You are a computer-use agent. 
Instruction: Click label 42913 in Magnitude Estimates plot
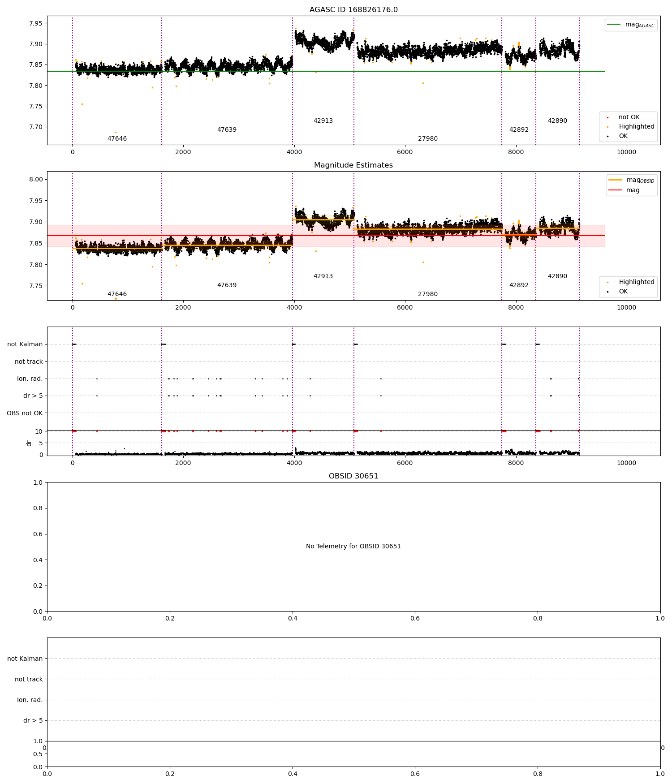tap(323, 276)
